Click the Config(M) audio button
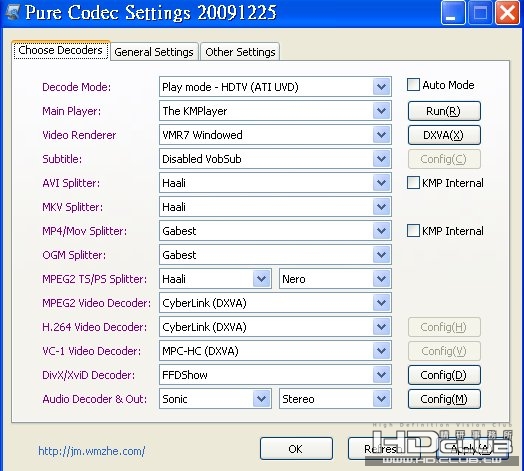 coord(444,399)
